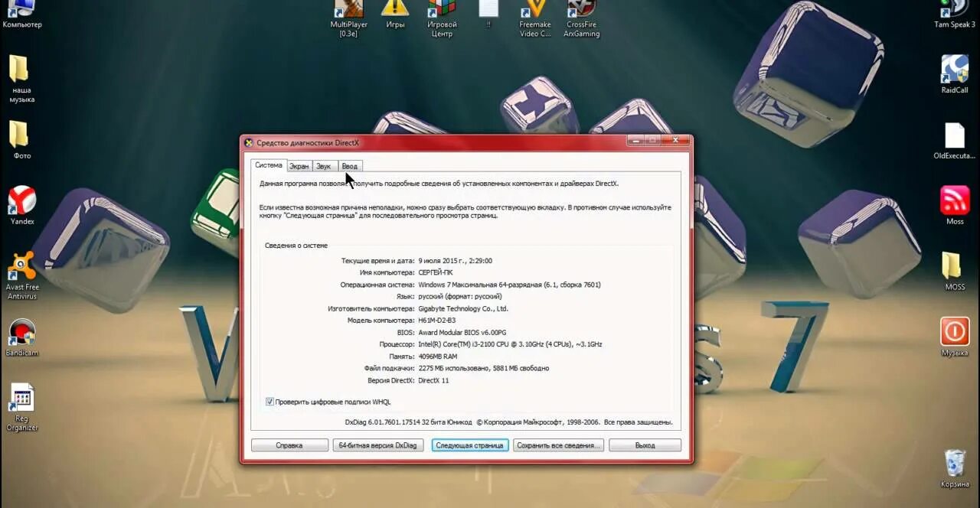Image resolution: width=980 pixels, height=508 pixels.
Task: Click the '4096MB RAM' memory value
Action: pyautogui.click(x=438, y=357)
